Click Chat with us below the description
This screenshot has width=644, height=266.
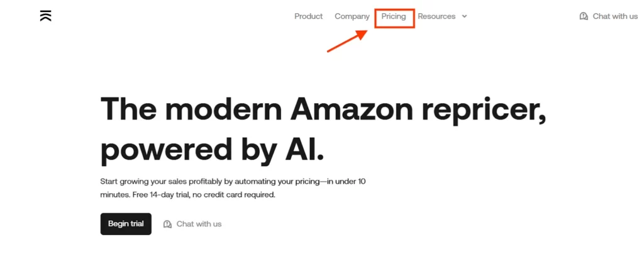[199, 224]
